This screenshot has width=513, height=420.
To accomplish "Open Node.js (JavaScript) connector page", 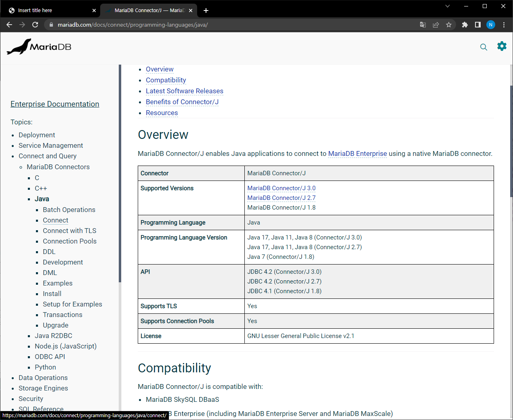I will [x=66, y=346].
